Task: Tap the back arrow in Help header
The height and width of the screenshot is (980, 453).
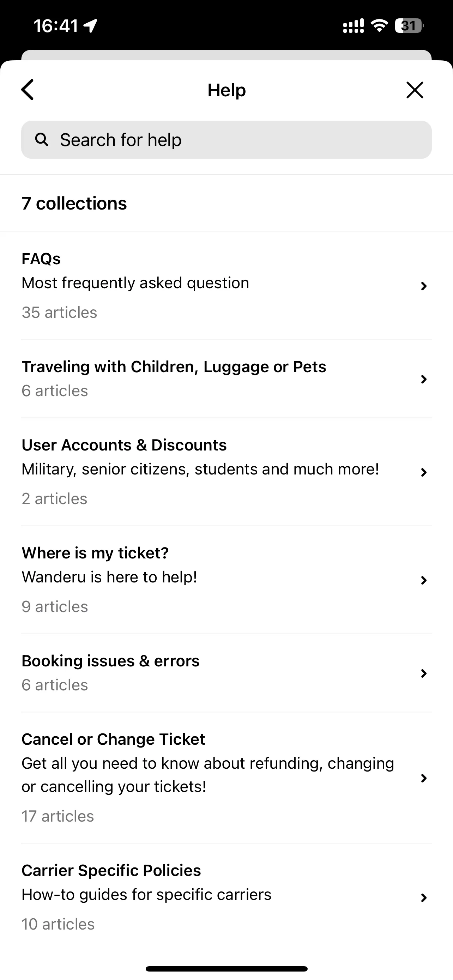Action: tap(28, 90)
